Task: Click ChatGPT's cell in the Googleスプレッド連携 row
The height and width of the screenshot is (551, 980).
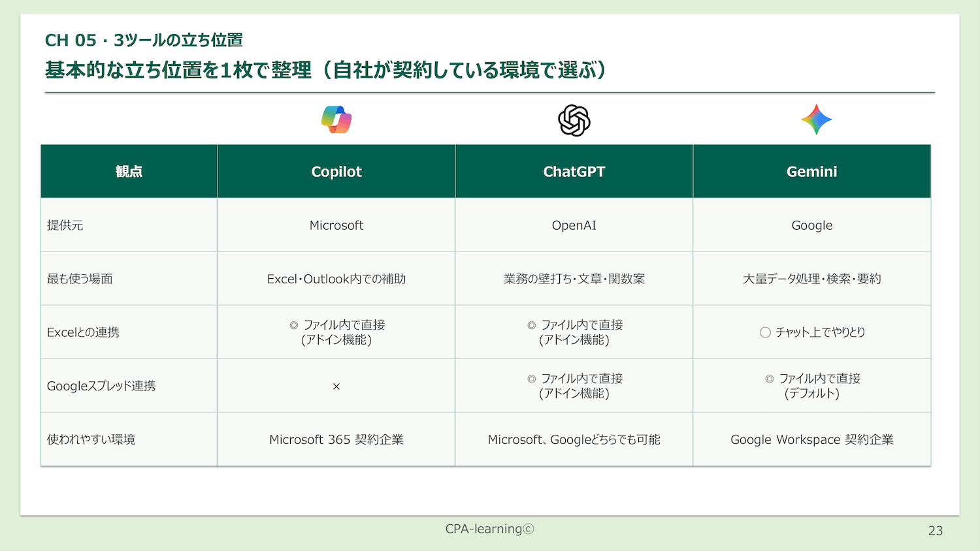Action: point(574,386)
